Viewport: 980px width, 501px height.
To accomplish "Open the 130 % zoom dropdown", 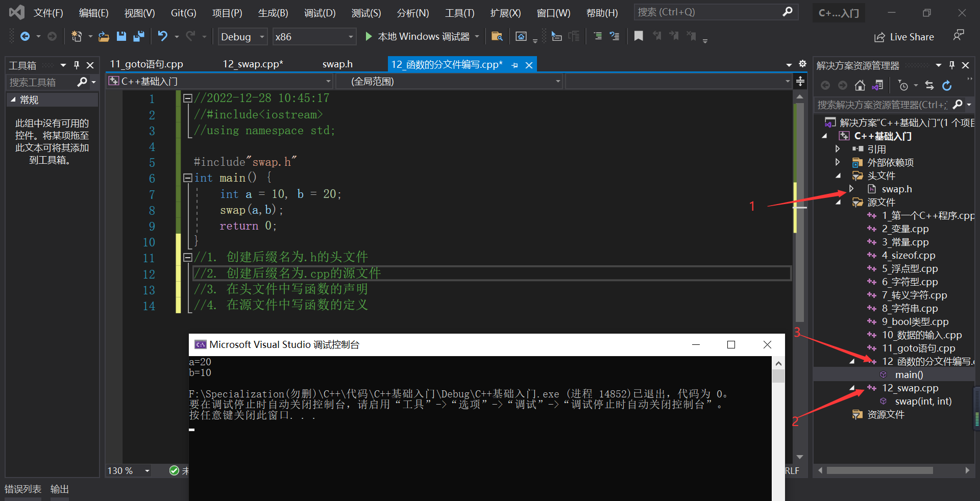I will coord(129,470).
